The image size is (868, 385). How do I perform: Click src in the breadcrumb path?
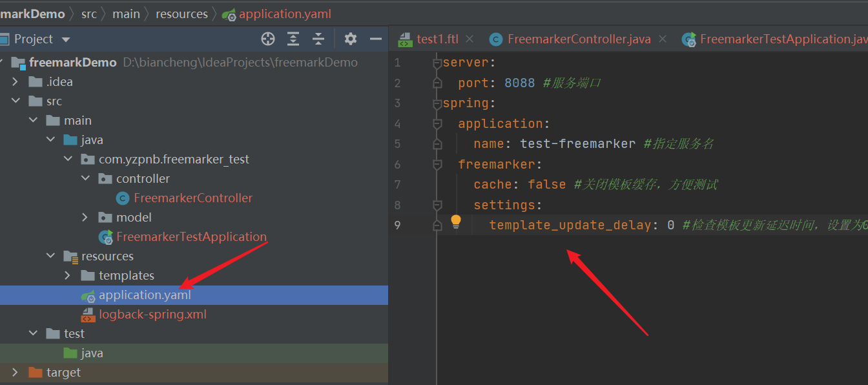click(88, 14)
